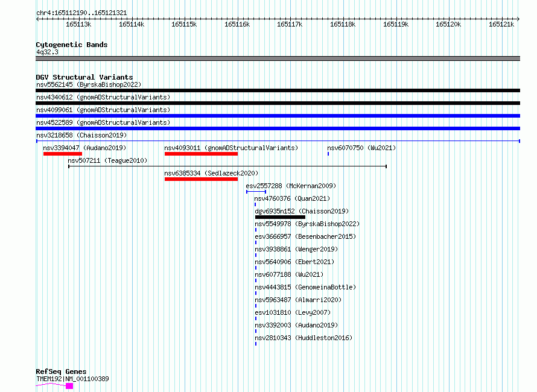Select the nsv3394047 (Audano2019) red bar
Image resolution: width=537 pixels, height=392 pixels.
(63, 154)
